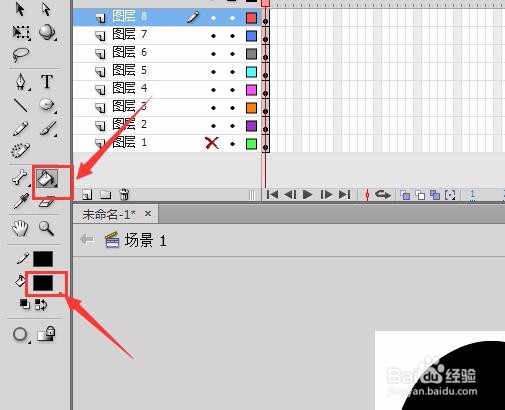Enable edit multiple frames
This screenshot has height=410, width=505.
tap(435, 195)
